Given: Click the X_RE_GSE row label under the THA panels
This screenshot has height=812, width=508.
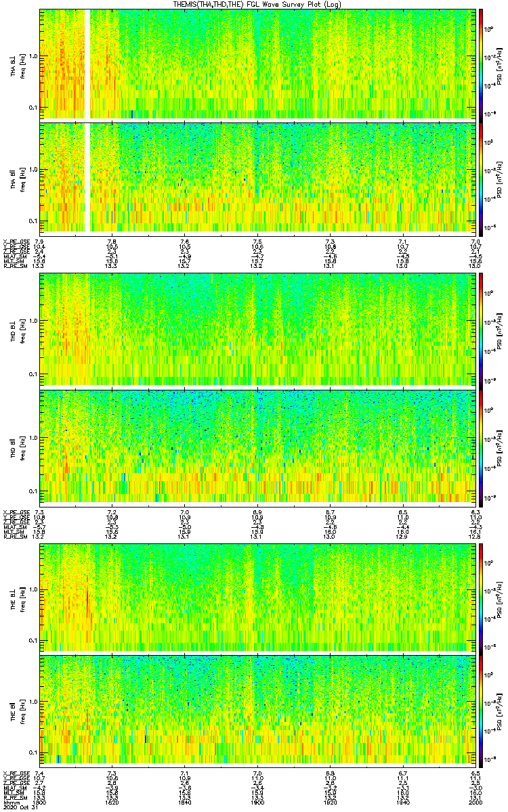Looking at the screenshot, I should [16, 242].
